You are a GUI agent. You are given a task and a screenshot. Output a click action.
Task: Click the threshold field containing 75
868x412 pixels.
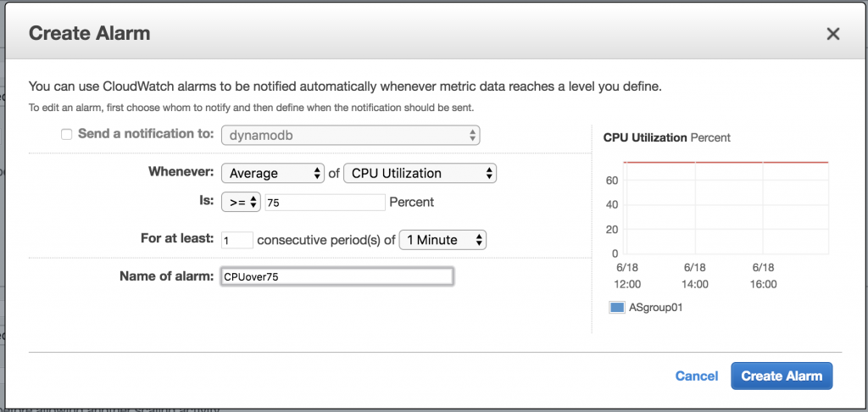coord(325,203)
